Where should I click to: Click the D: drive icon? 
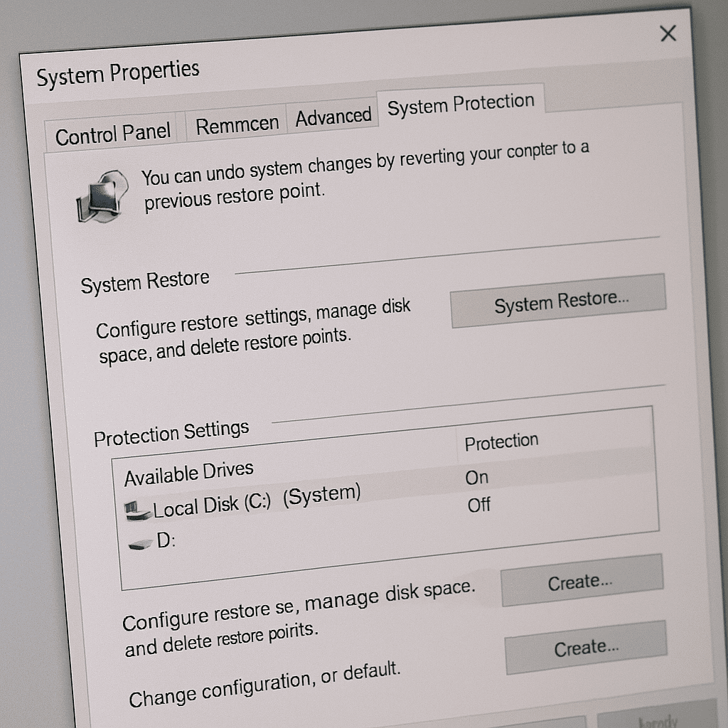pyautogui.click(x=141, y=542)
